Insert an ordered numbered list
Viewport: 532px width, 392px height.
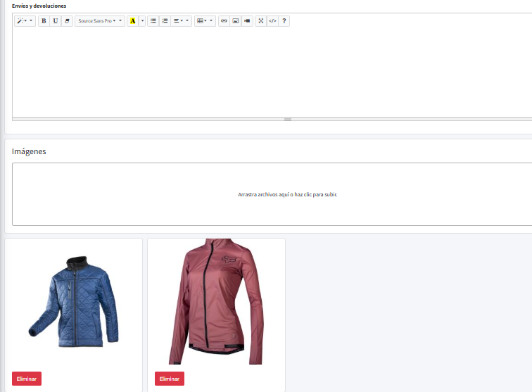point(165,21)
